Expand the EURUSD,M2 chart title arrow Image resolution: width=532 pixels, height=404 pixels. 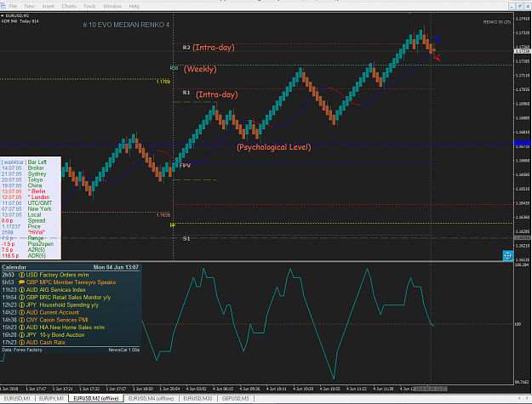[3, 15]
